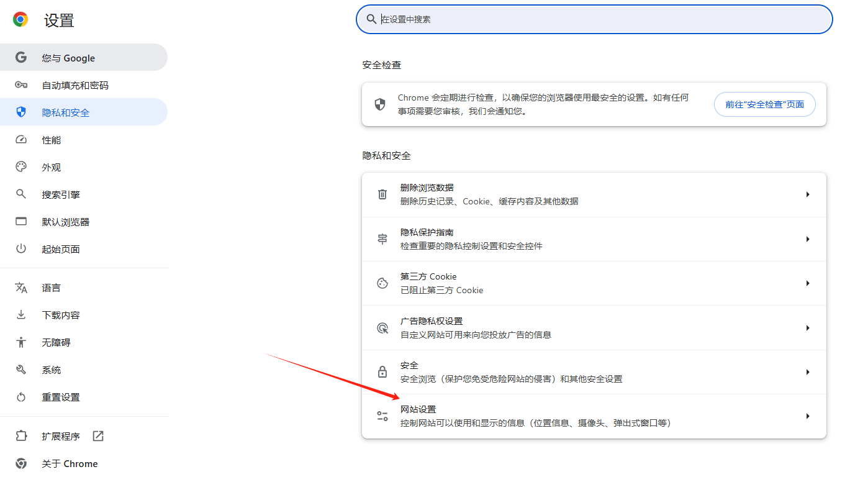Click the translate icon for 语言
The image size is (868, 500).
(x=21, y=288)
